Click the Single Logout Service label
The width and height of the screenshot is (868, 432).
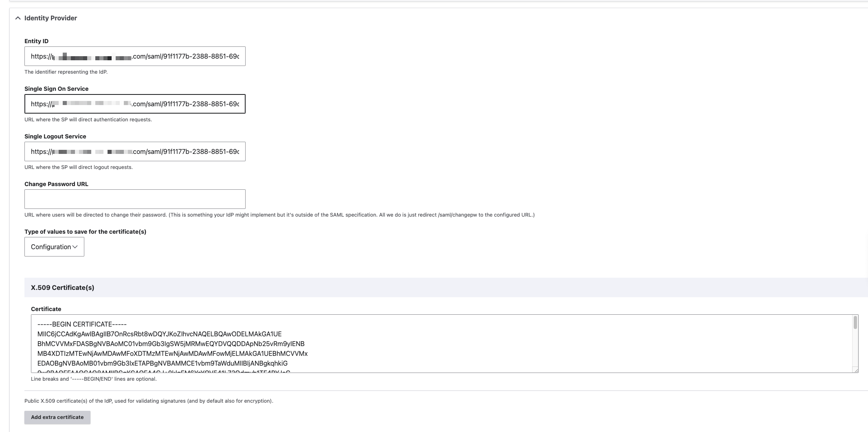click(55, 136)
